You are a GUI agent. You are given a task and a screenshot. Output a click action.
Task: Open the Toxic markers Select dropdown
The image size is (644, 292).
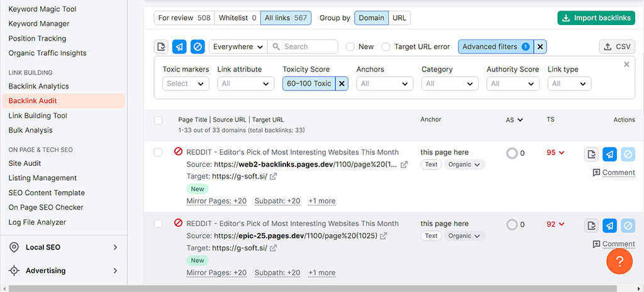186,84
